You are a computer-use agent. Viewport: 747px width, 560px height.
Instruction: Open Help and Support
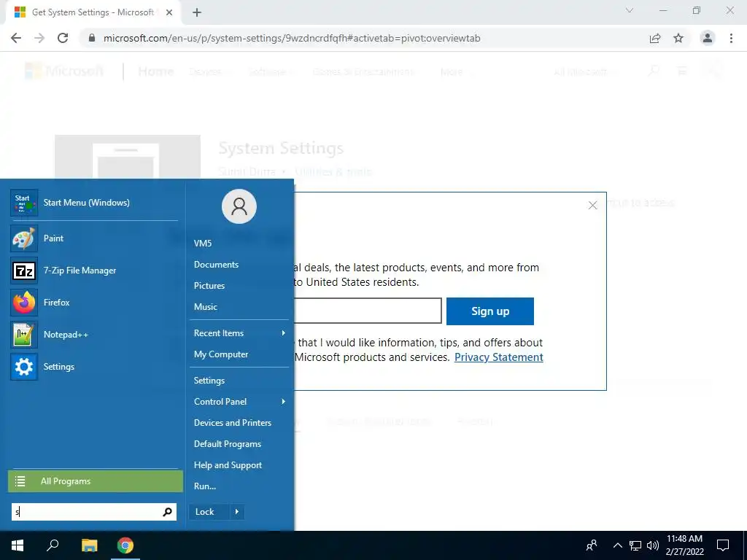coord(228,465)
